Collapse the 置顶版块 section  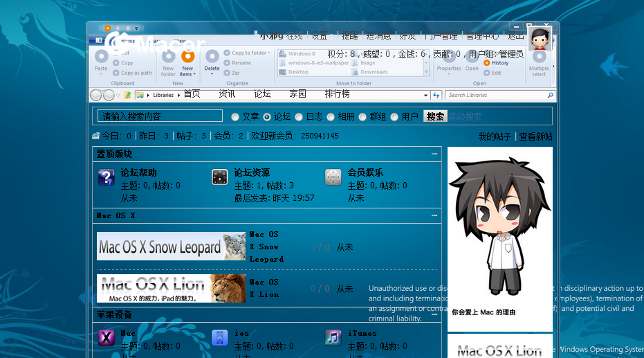(434, 154)
